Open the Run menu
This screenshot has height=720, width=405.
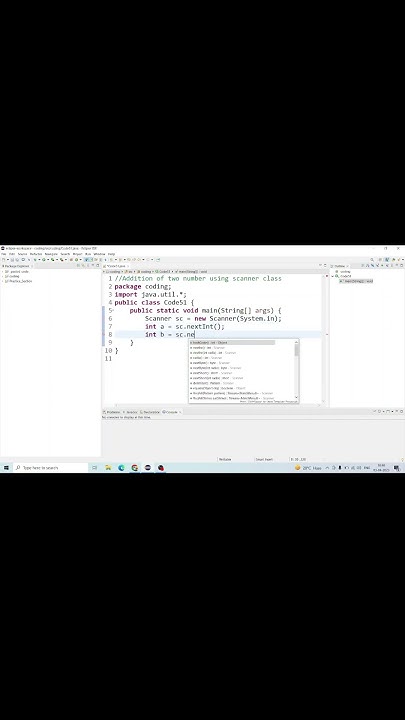(88, 254)
